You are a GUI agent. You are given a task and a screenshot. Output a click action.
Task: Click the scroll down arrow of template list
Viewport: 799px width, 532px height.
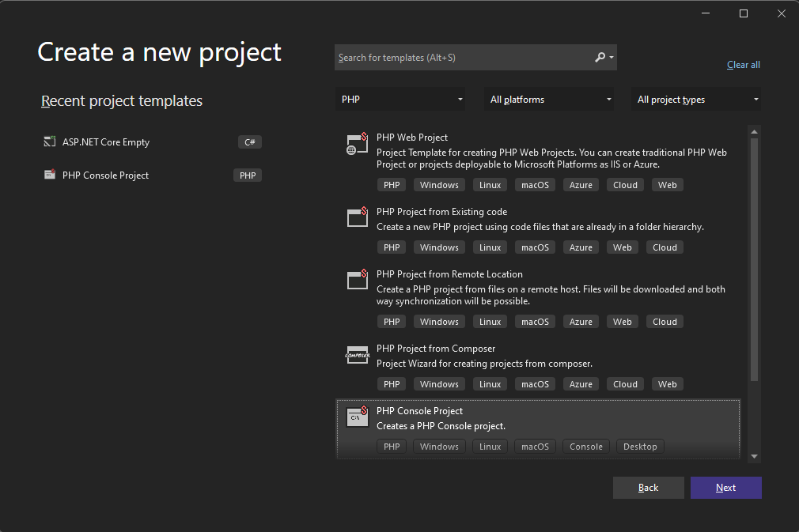click(x=754, y=457)
